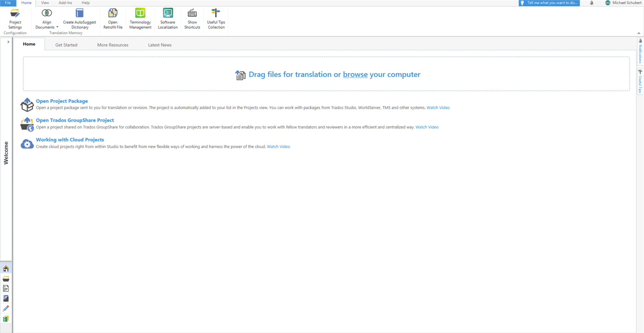Switch to Projects view icon
The width and height of the screenshot is (644, 333).
click(6, 279)
